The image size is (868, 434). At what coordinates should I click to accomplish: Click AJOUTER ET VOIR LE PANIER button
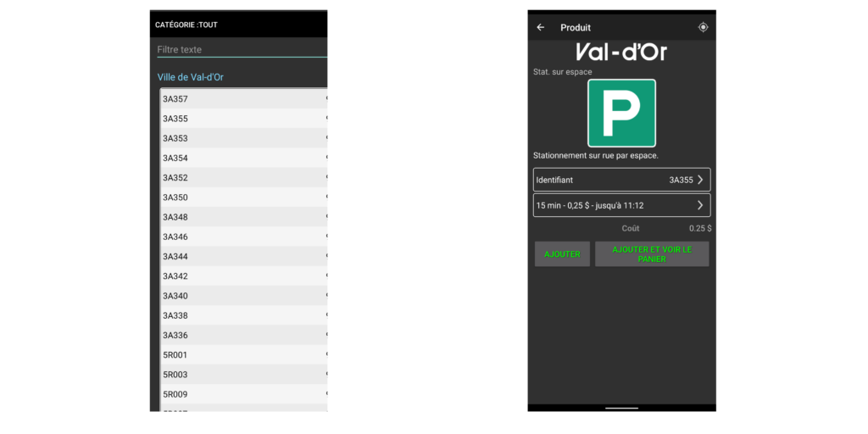[652, 254]
